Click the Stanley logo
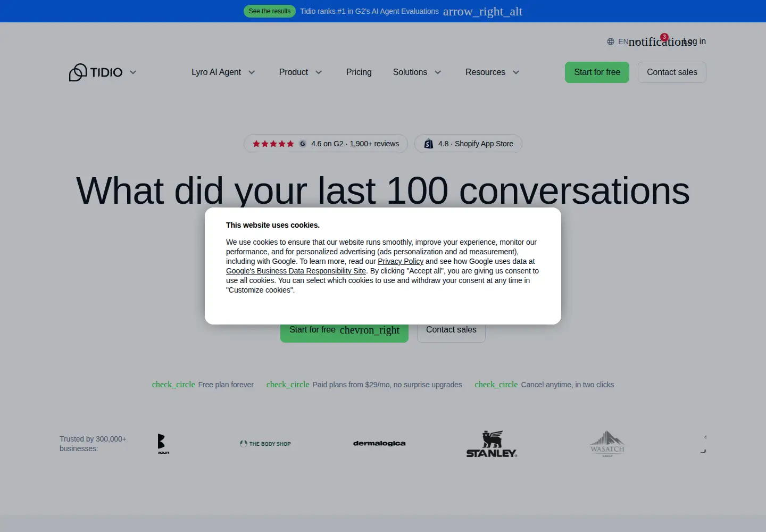The height and width of the screenshot is (532, 766). pos(492,444)
